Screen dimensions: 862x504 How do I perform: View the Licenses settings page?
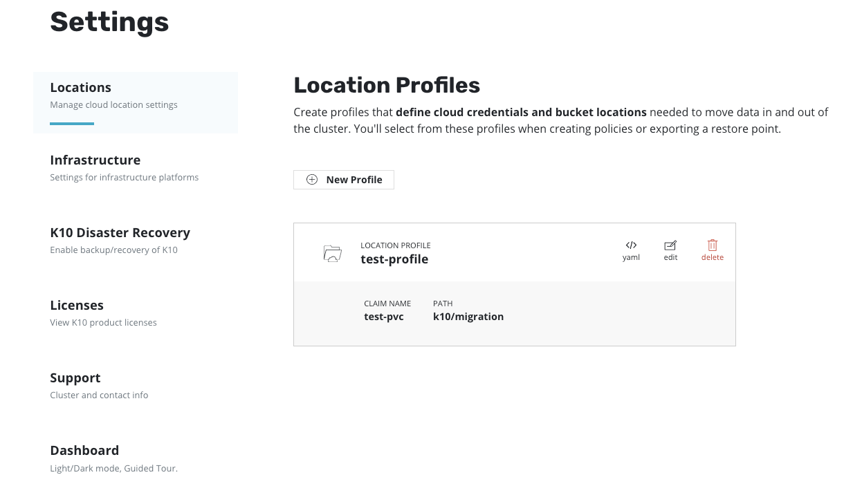(x=76, y=305)
